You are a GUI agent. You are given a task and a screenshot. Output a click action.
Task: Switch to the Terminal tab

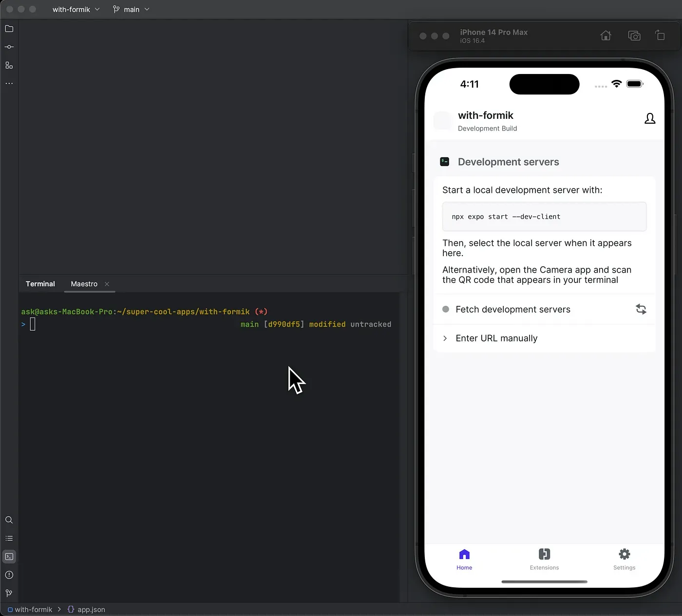click(x=40, y=284)
